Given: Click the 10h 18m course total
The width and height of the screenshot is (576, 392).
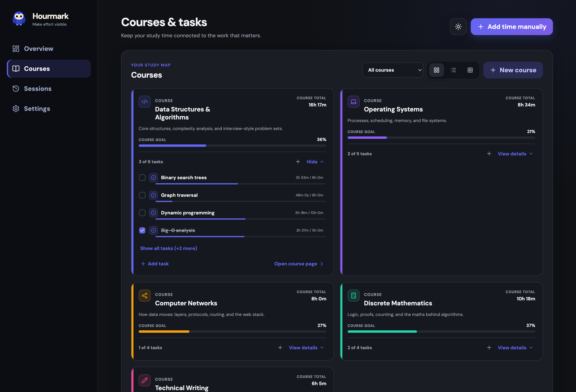Looking at the screenshot, I should (x=526, y=299).
